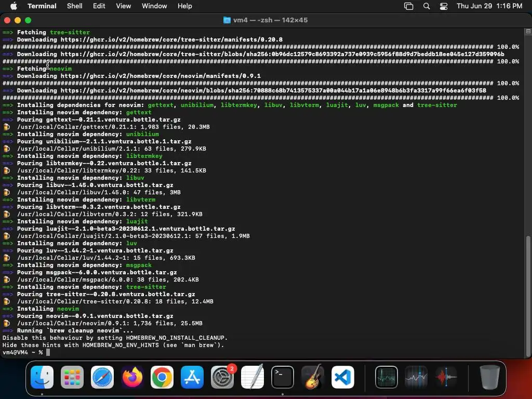Click '/usr/local/Cellar/libuv/1.45.0' path line

click(x=99, y=192)
